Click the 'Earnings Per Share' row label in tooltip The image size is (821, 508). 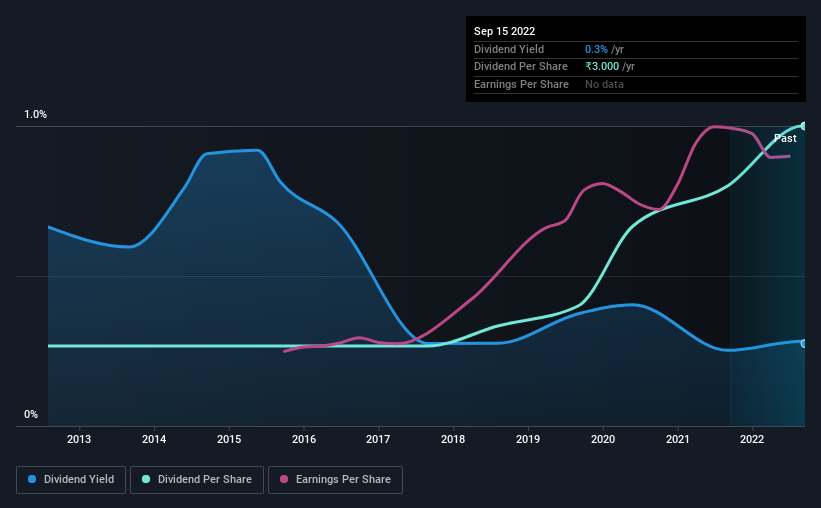point(521,84)
